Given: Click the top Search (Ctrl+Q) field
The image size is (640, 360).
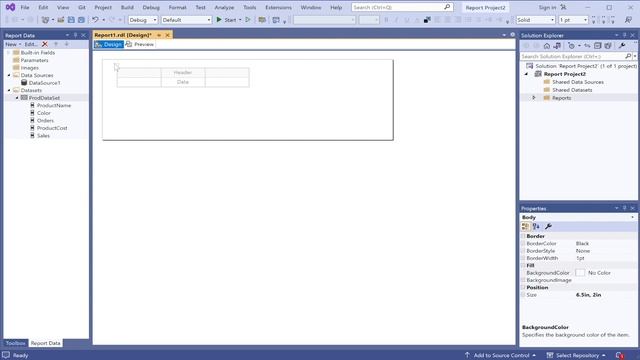Looking at the screenshot, I should (402, 7).
